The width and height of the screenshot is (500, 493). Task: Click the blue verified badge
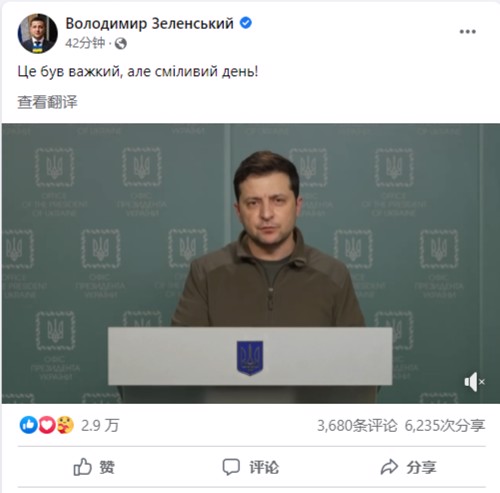click(246, 23)
